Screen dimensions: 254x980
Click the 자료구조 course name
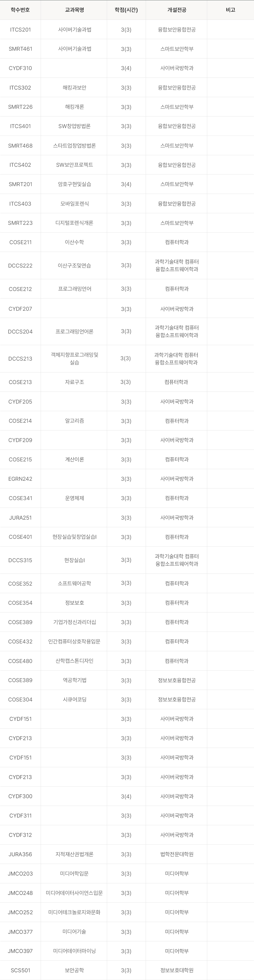tap(74, 382)
